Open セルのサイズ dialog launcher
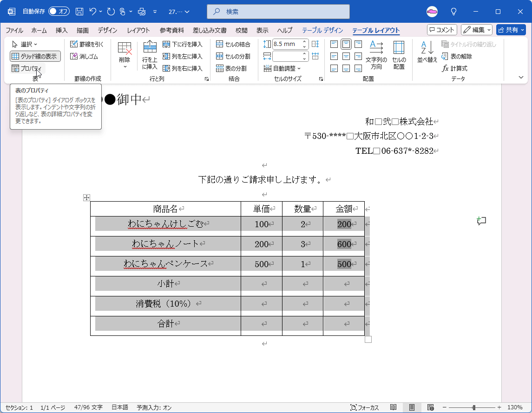Viewport: 532px width, 413px height. pyautogui.click(x=321, y=79)
